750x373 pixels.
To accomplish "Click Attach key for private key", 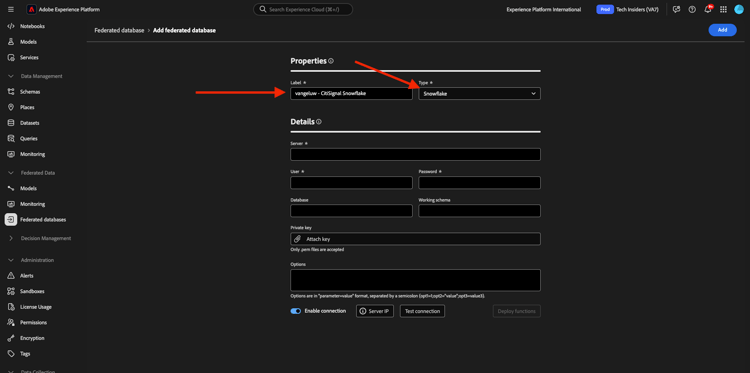I will (x=415, y=239).
